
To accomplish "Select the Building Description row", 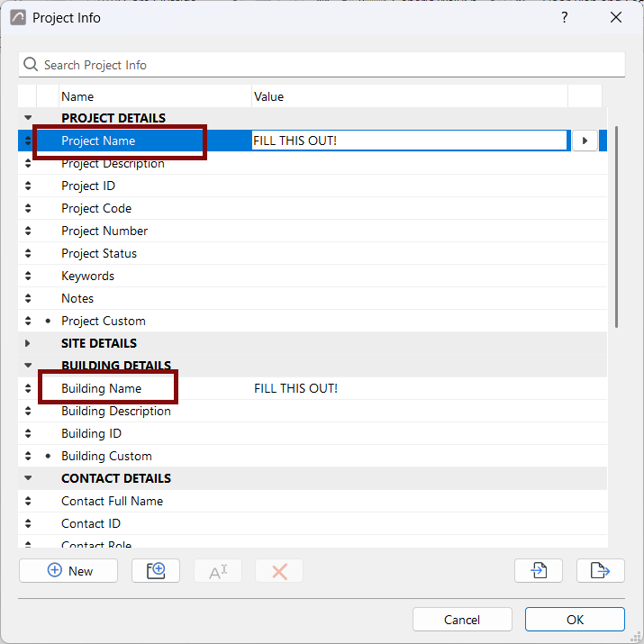I will pyautogui.click(x=313, y=411).
